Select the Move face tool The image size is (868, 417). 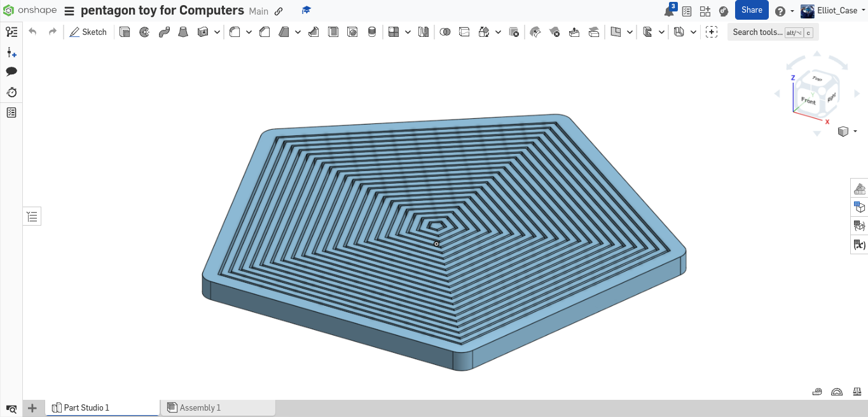[574, 32]
